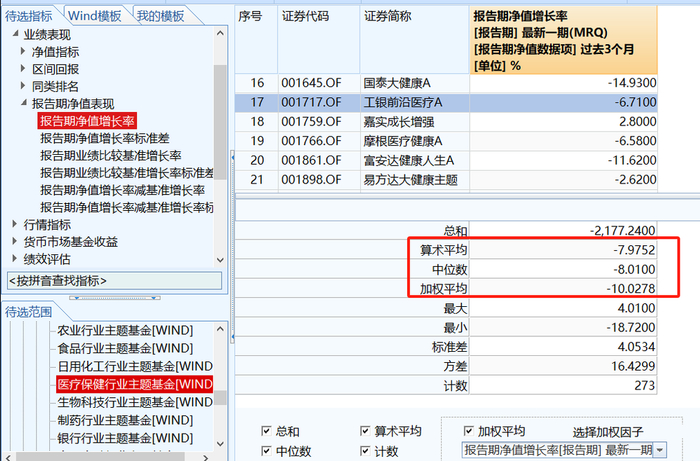Click the 加权平均 value -10.0278
Viewport: 700px width, 461px height.
pyautogui.click(x=630, y=289)
